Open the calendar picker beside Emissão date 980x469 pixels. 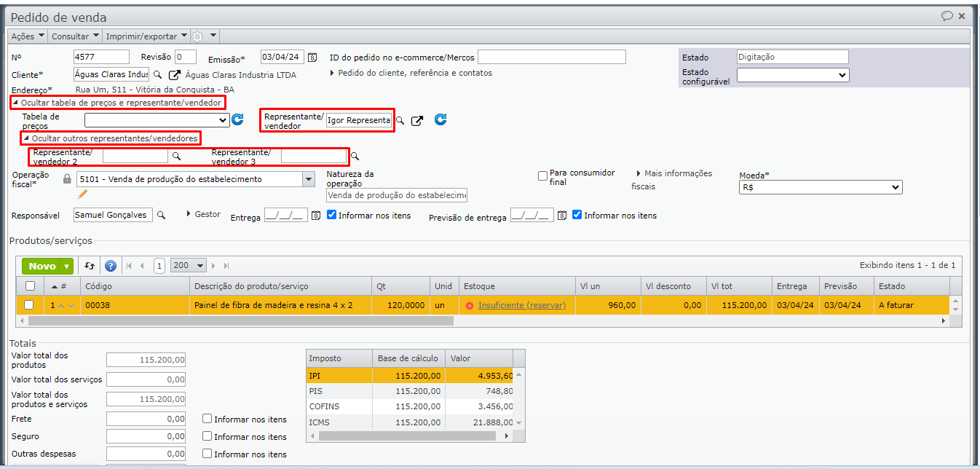coord(313,58)
